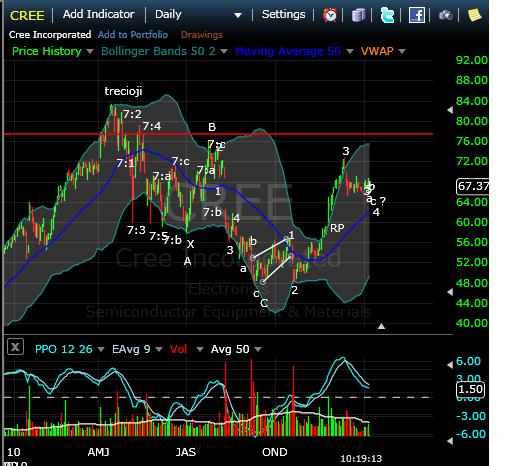This screenshot has width=512, height=466.
Task: Expand the Avg 50 dropdown arrow
Action: tap(258, 349)
